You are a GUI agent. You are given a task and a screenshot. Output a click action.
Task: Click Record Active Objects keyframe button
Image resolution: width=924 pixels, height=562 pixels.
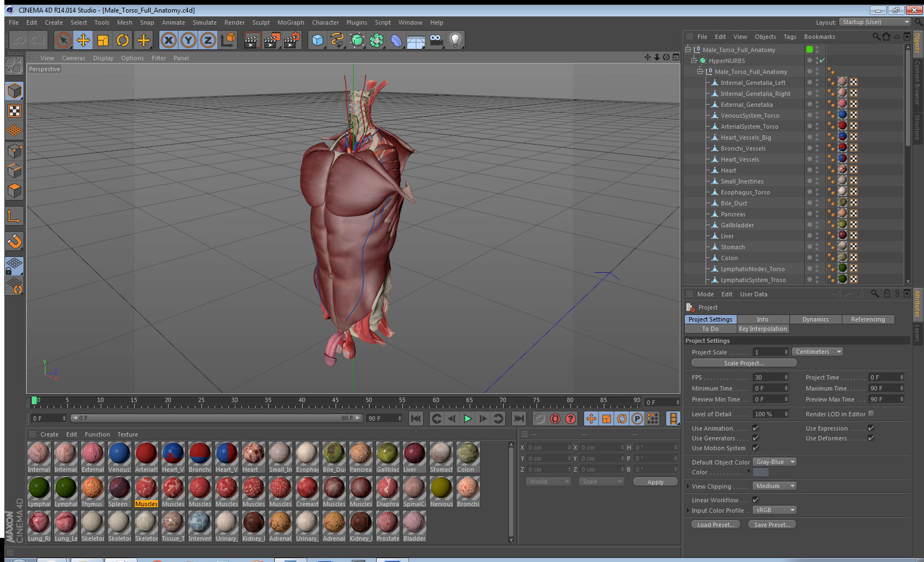[540, 418]
